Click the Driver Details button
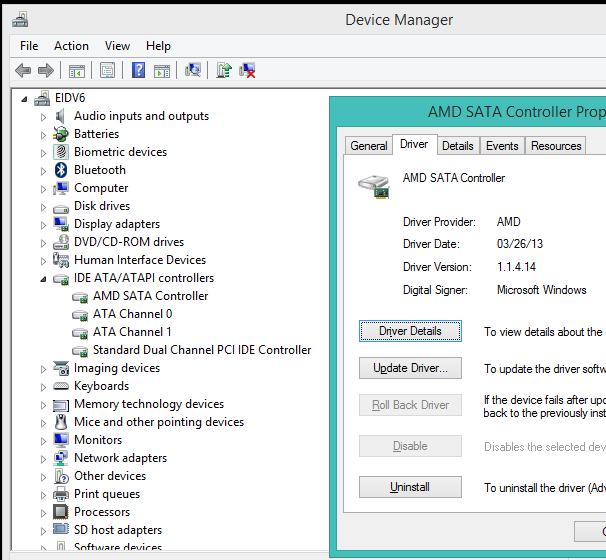The height and width of the screenshot is (560, 606). [x=410, y=331]
